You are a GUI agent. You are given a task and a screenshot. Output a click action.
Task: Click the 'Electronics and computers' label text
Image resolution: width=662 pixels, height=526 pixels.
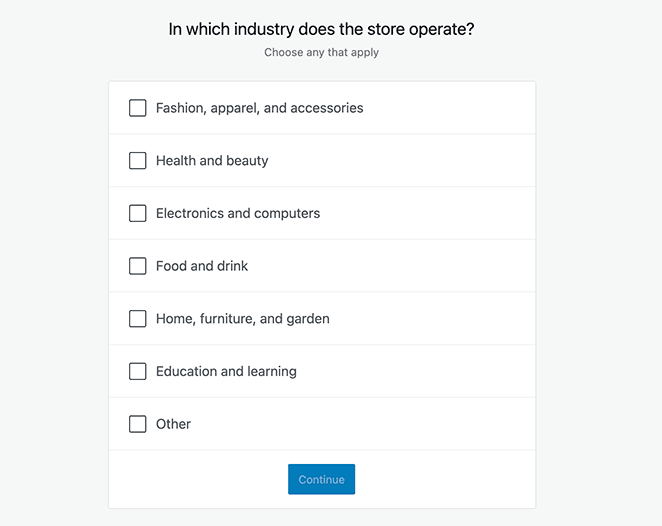click(x=238, y=213)
